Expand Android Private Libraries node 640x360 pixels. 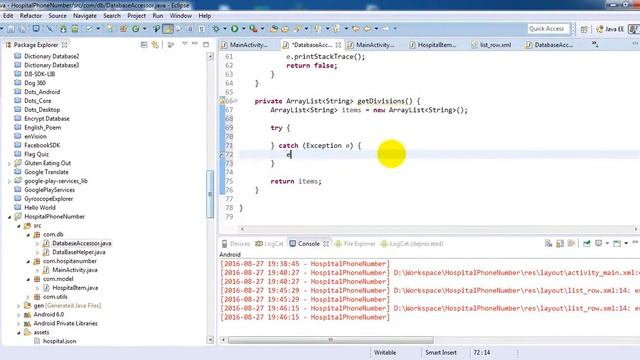[x=19, y=324]
